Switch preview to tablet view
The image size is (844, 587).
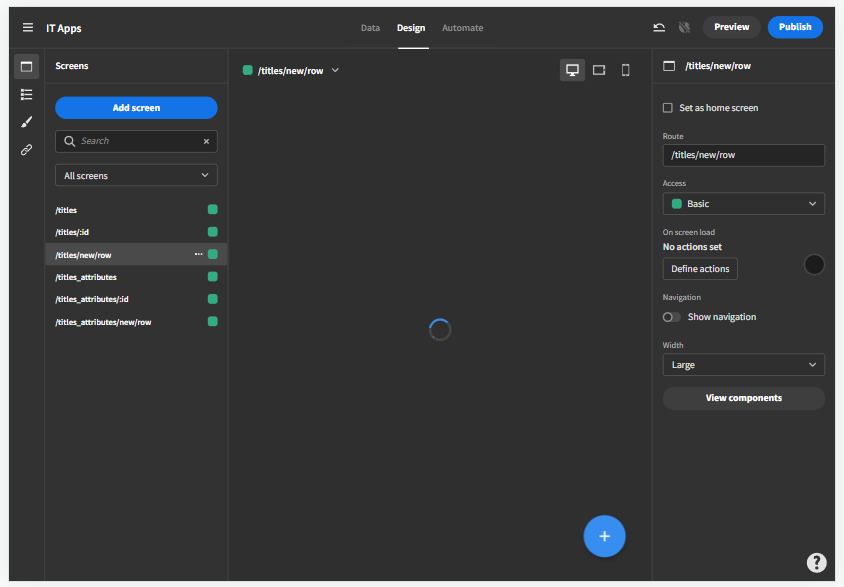point(598,70)
